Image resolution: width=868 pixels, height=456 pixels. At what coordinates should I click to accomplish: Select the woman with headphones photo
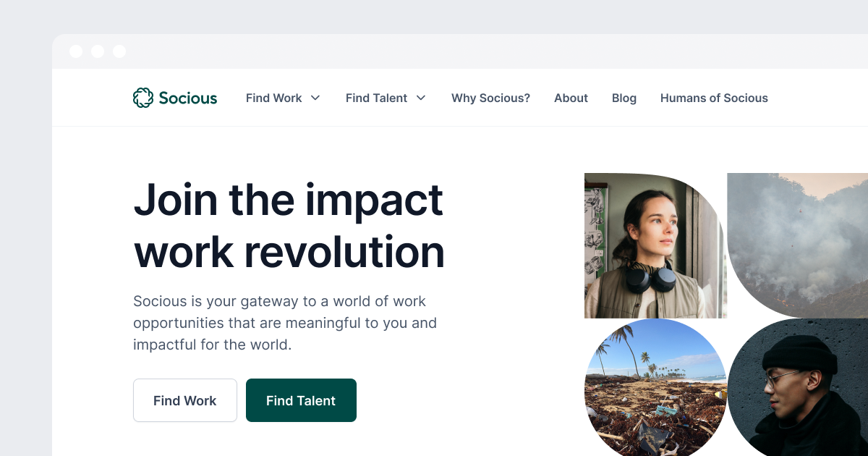655,245
